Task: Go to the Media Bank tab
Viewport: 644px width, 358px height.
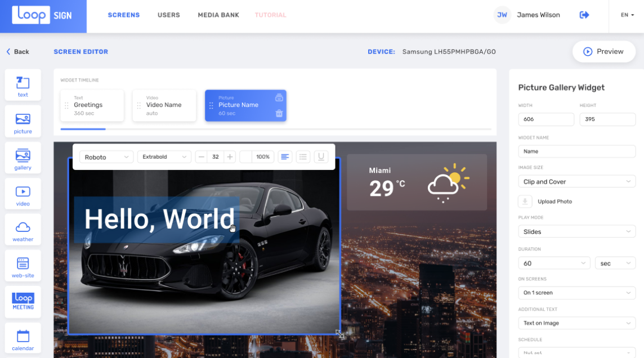Action: (x=218, y=15)
